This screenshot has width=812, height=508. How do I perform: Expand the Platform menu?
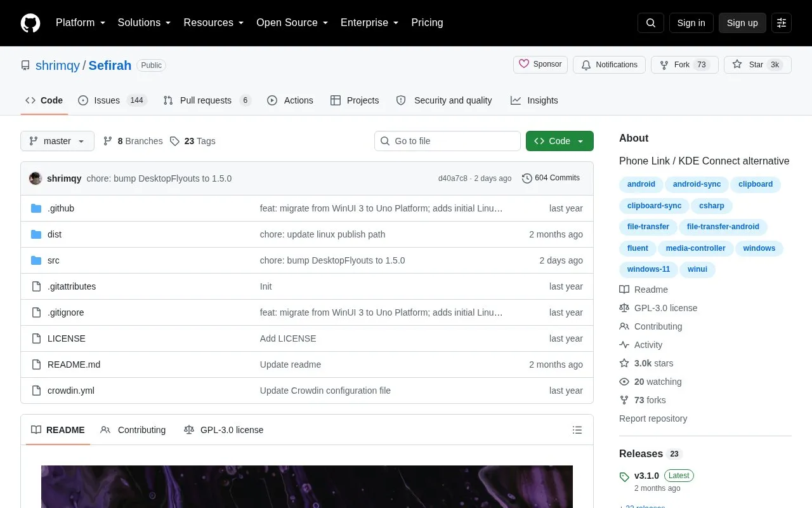pos(81,23)
